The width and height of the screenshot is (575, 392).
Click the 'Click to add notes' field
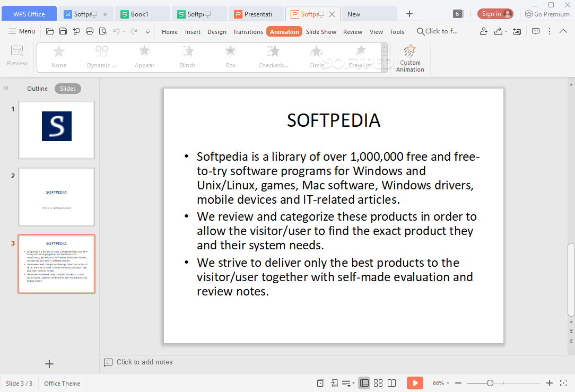[144, 362]
